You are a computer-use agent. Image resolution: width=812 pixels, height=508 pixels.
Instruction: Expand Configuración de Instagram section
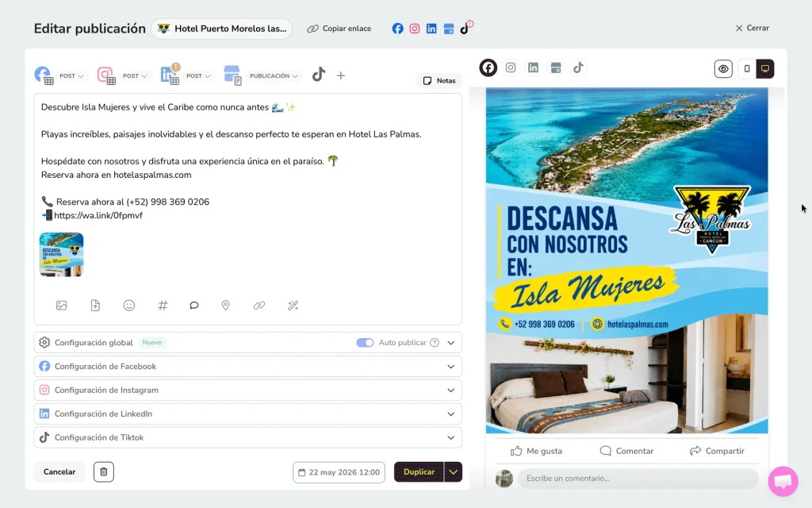click(247, 391)
